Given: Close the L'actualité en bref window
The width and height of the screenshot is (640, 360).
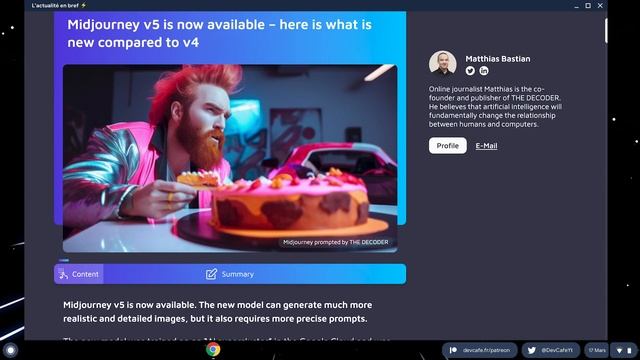Looking at the screenshot, I should pyautogui.click(x=600, y=6).
